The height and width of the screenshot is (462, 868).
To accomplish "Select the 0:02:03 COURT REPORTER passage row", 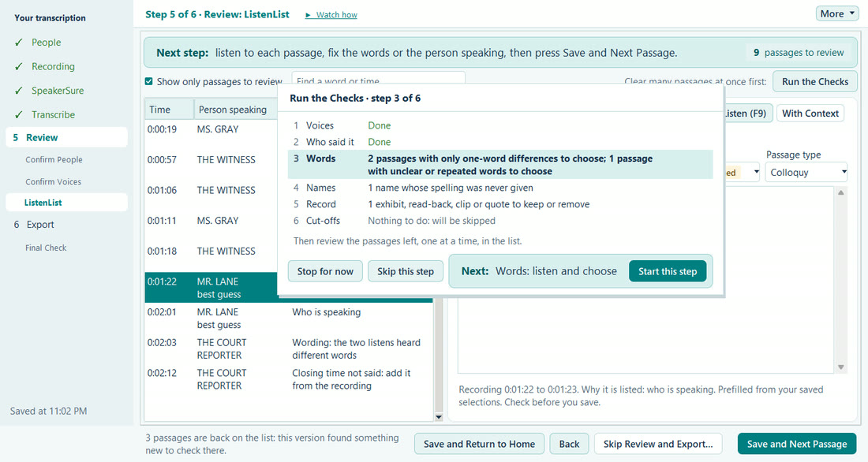I will tap(288, 348).
